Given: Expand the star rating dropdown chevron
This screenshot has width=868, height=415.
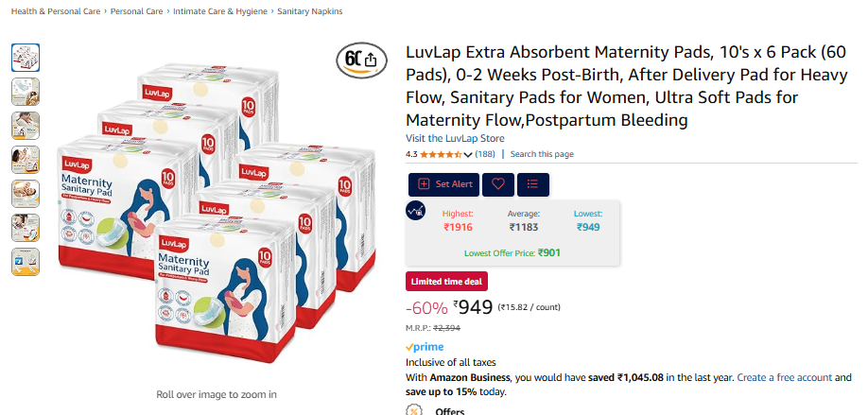Looking at the screenshot, I should click(468, 154).
